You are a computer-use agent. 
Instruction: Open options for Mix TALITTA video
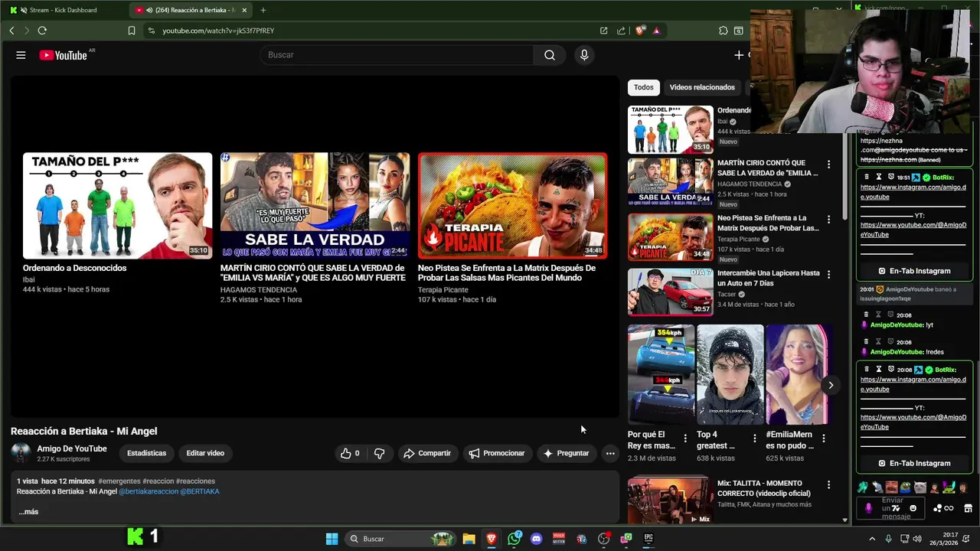(828, 485)
